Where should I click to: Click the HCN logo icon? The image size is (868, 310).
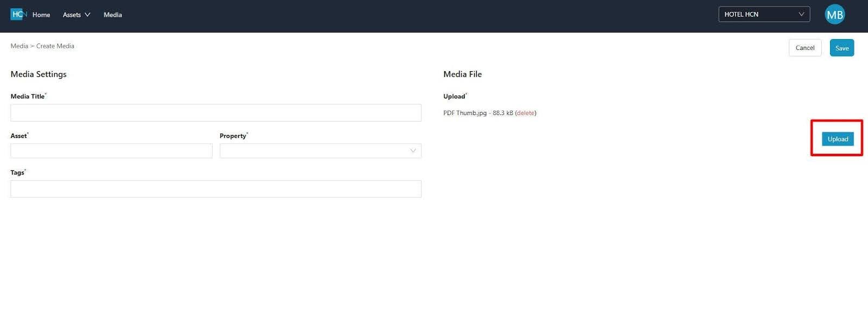click(x=18, y=15)
